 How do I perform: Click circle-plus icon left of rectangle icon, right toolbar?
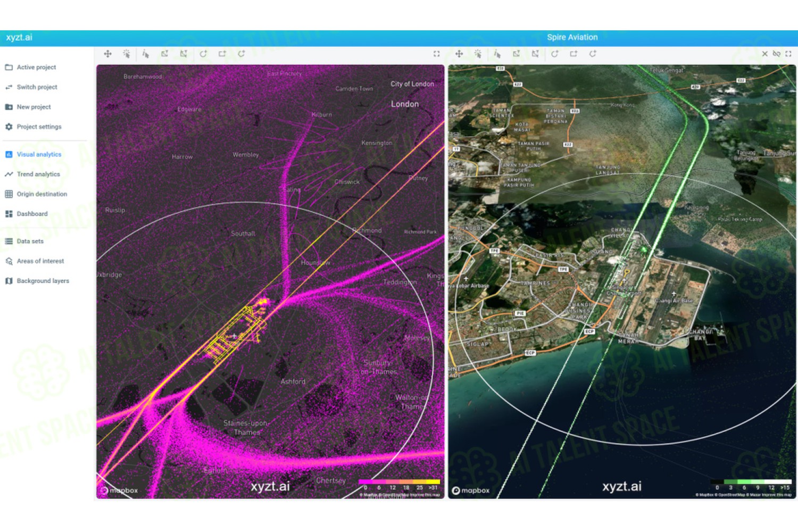(x=555, y=54)
